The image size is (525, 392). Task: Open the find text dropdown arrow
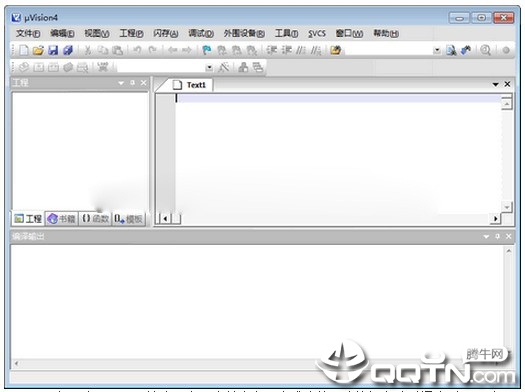437,51
